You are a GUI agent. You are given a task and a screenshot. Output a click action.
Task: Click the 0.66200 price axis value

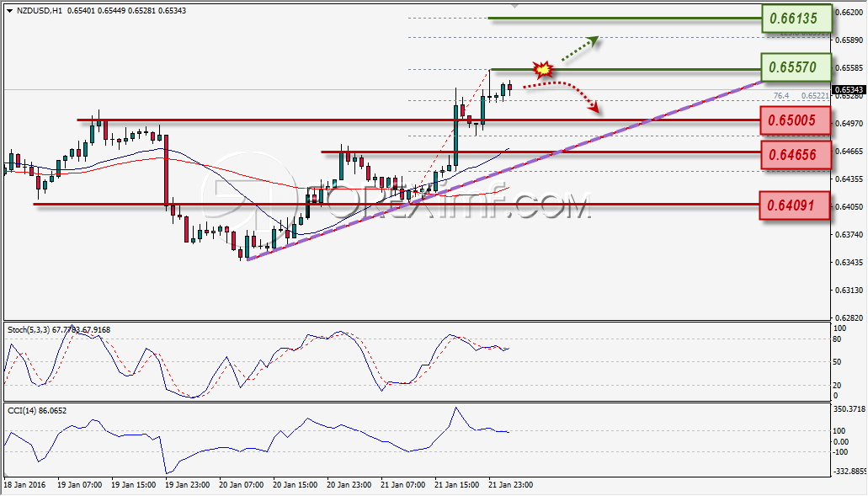849,12
